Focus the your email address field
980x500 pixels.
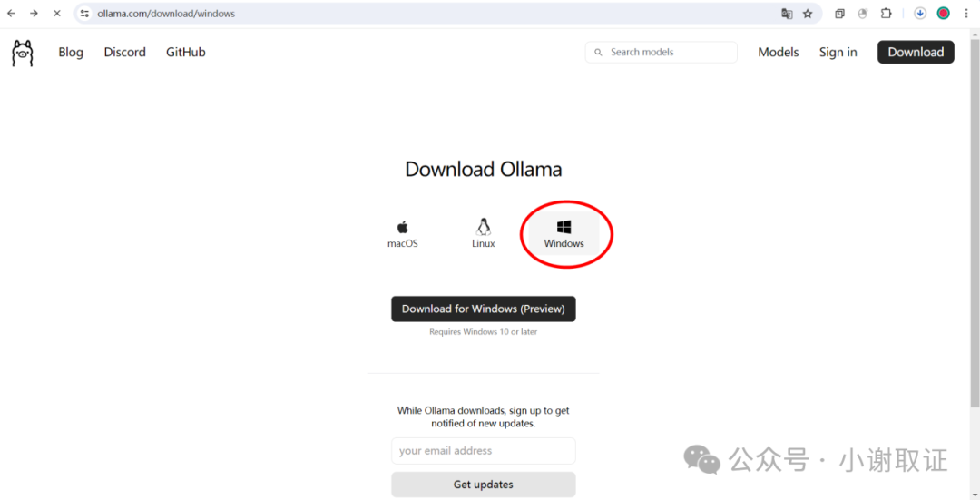click(483, 451)
